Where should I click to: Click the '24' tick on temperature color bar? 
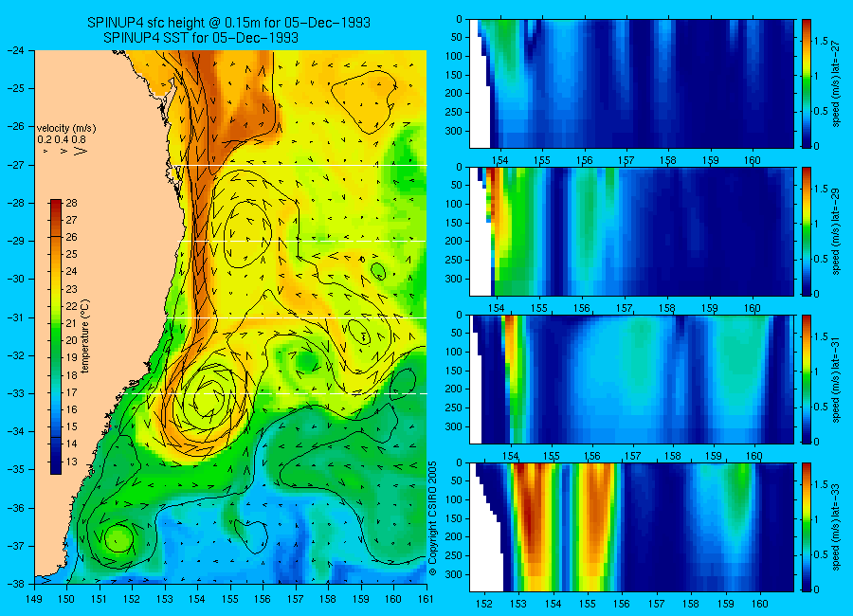tap(71, 272)
